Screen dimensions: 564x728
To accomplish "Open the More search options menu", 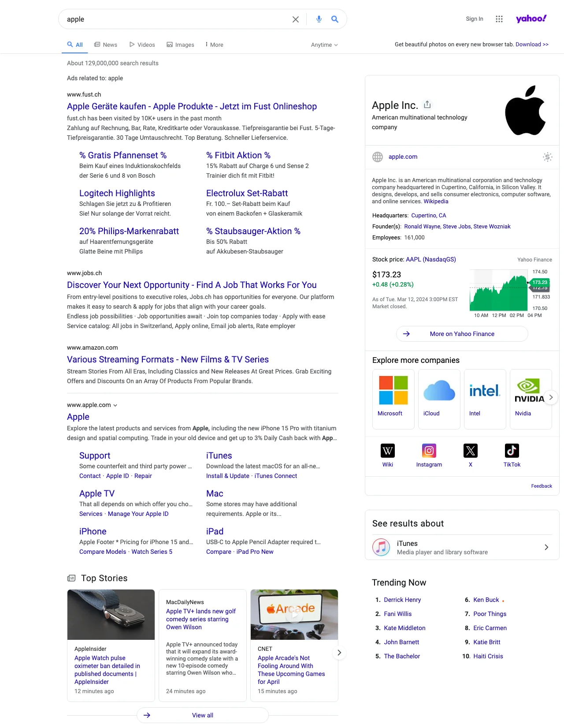I will tap(214, 45).
